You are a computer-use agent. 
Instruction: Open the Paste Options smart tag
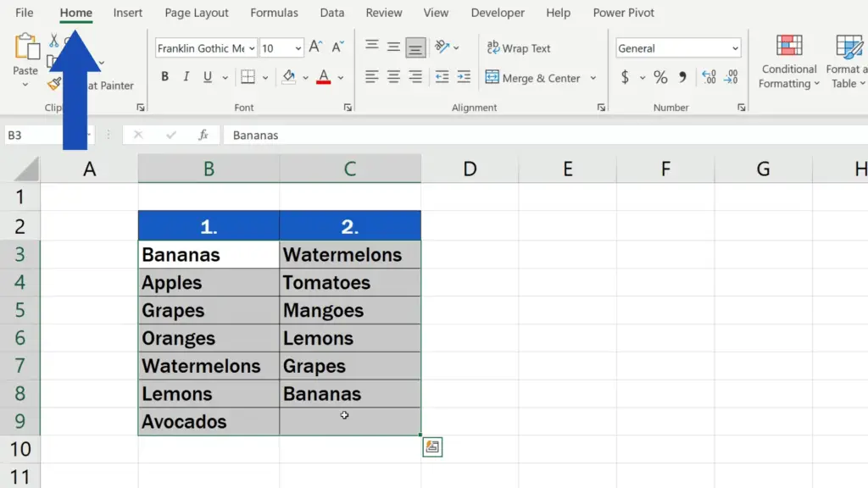tap(432, 447)
